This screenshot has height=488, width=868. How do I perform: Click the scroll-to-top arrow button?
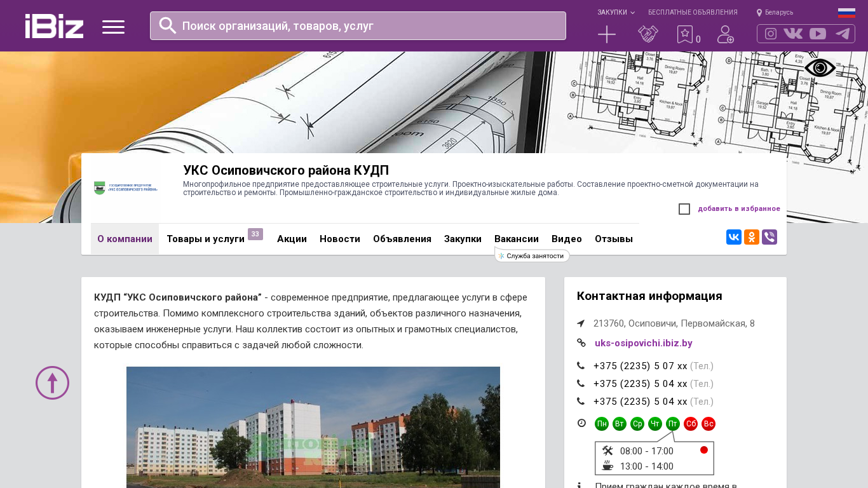point(52,383)
